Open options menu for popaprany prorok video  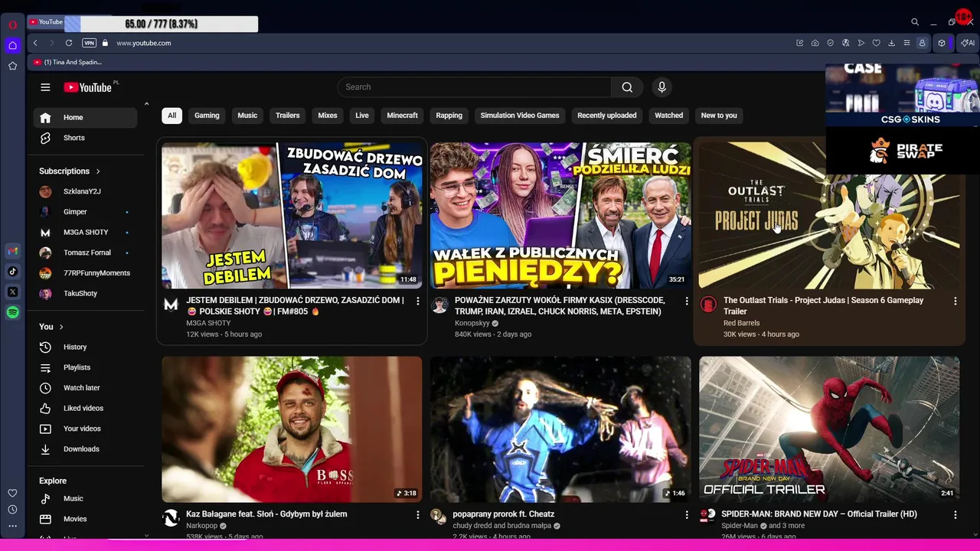(686, 515)
